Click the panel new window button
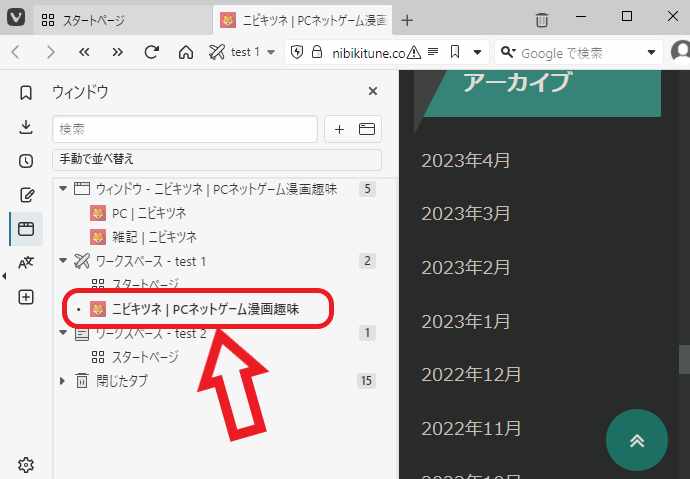The width and height of the screenshot is (690, 479). click(x=367, y=129)
